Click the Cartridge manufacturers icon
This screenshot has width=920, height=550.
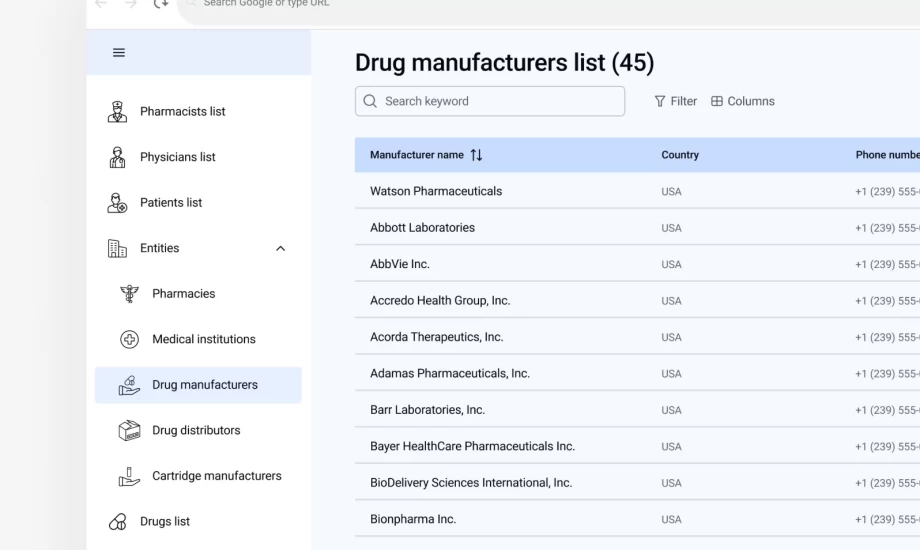(x=129, y=476)
